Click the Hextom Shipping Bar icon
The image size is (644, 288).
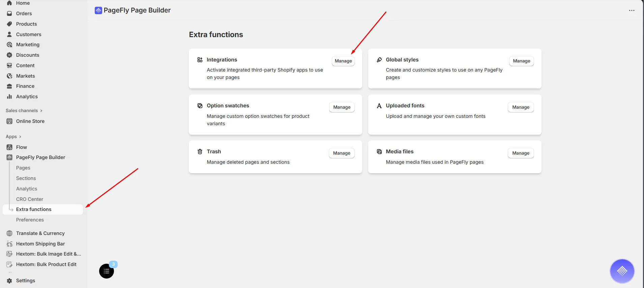pos(9,244)
